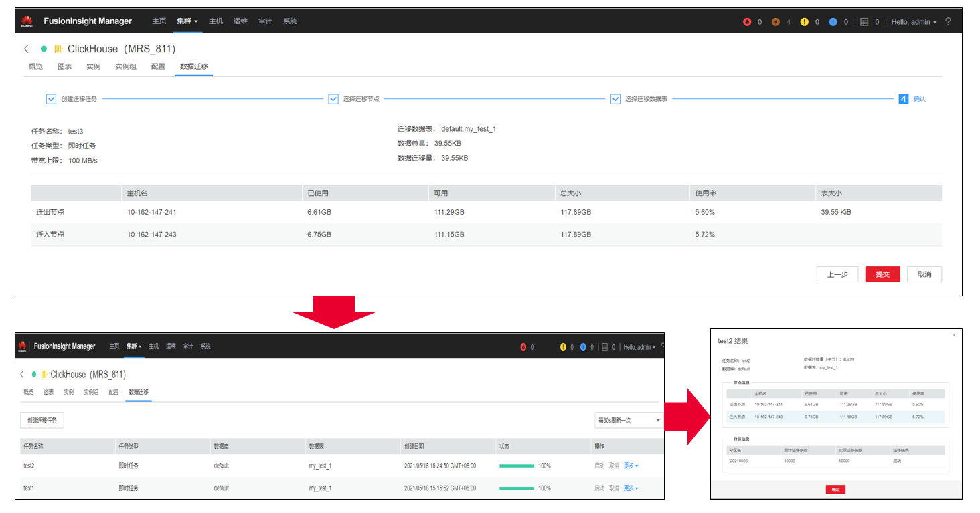The height and width of the screenshot is (513, 980).
Task: Open the yellow minor alarm icon on the confirmation page
Action: [805, 22]
